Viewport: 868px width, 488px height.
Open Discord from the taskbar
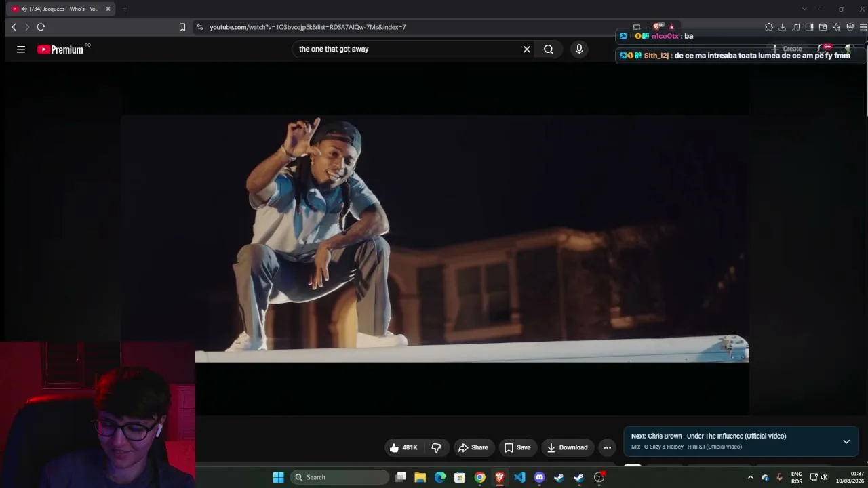(x=539, y=477)
